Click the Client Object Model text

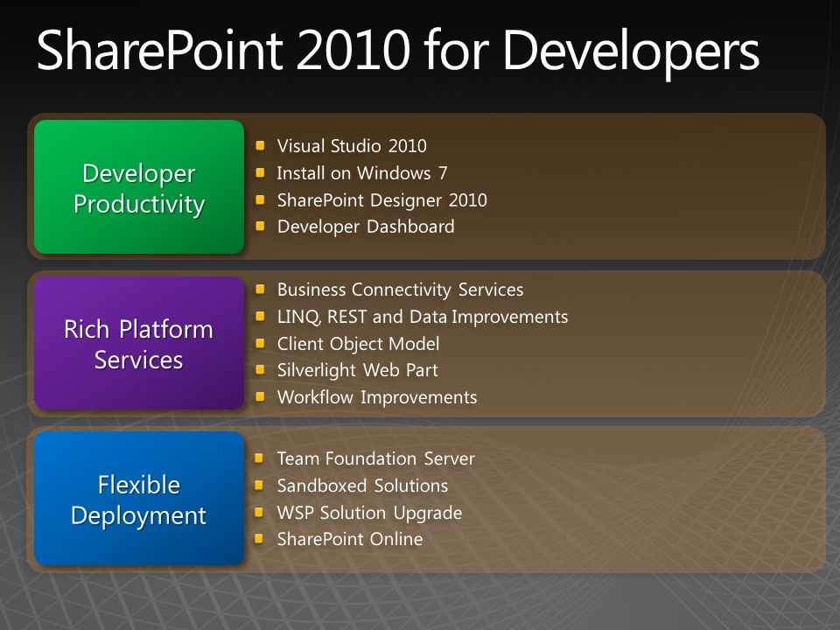pos(359,343)
